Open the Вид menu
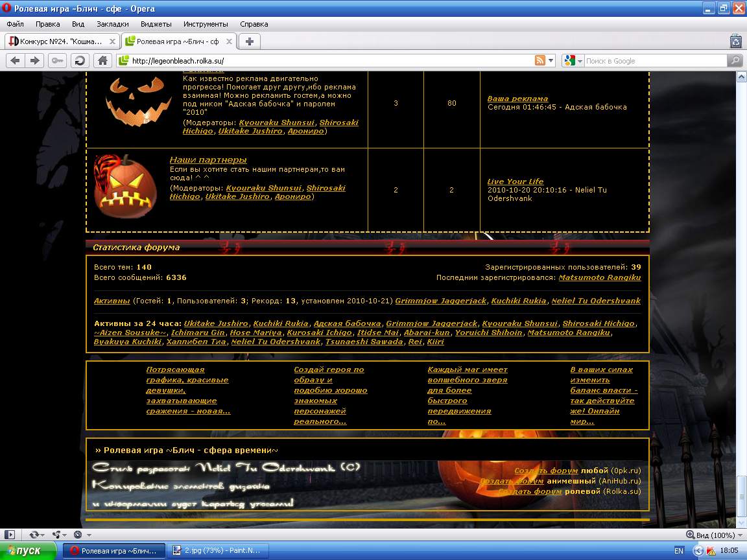 pos(78,24)
